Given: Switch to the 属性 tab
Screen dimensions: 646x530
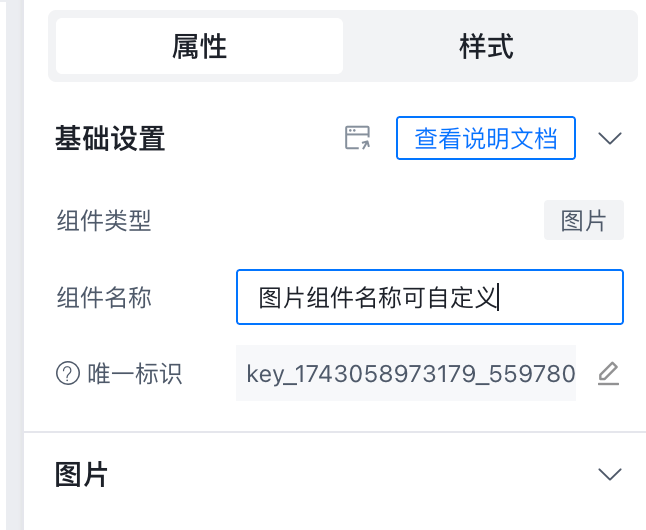Looking at the screenshot, I should [200, 46].
